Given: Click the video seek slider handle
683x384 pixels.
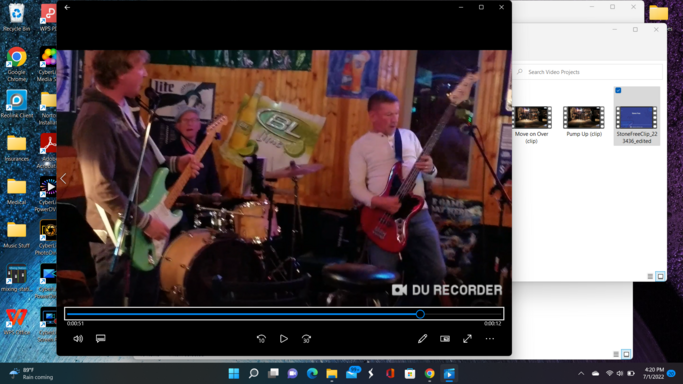Looking at the screenshot, I should click(420, 314).
